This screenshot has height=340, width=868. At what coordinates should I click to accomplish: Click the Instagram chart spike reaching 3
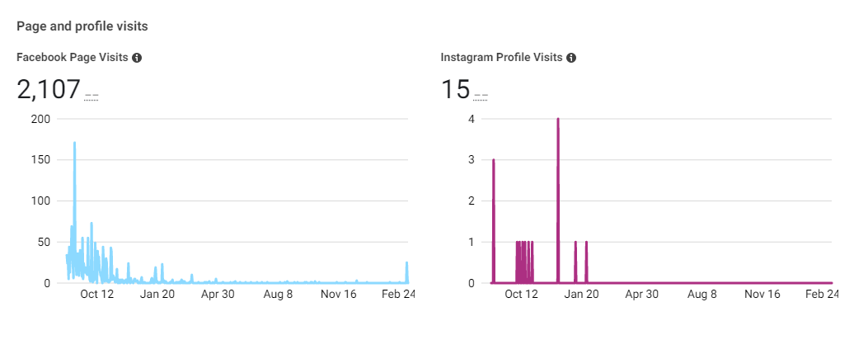click(x=493, y=161)
